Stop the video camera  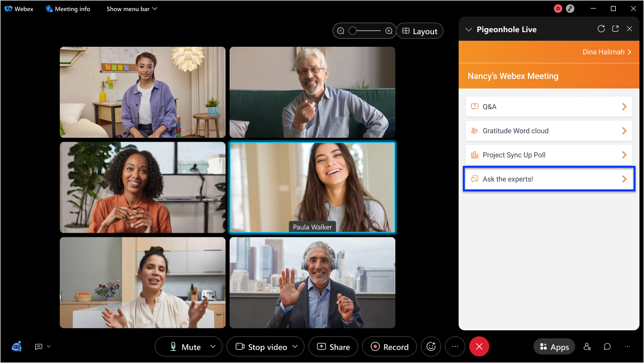(x=262, y=347)
